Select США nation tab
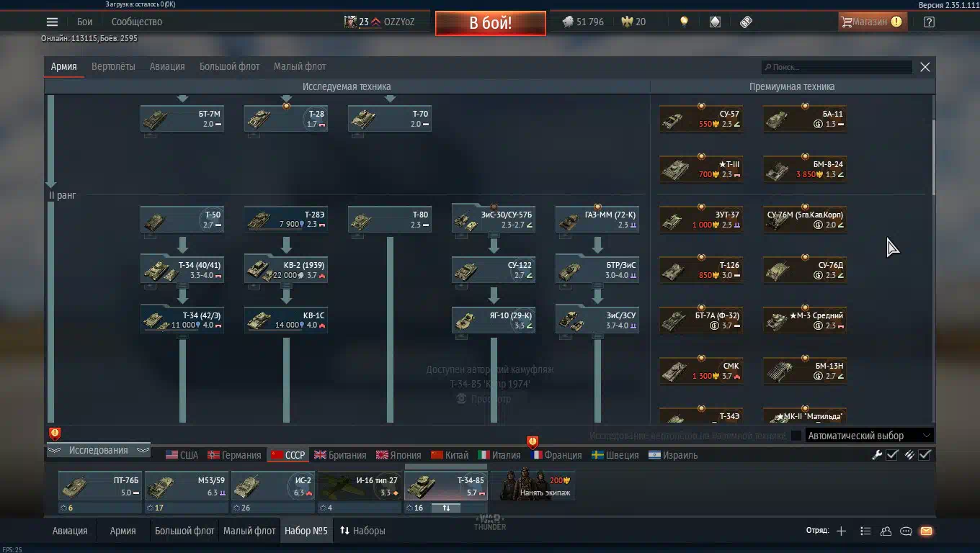The image size is (980, 553). coord(182,455)
